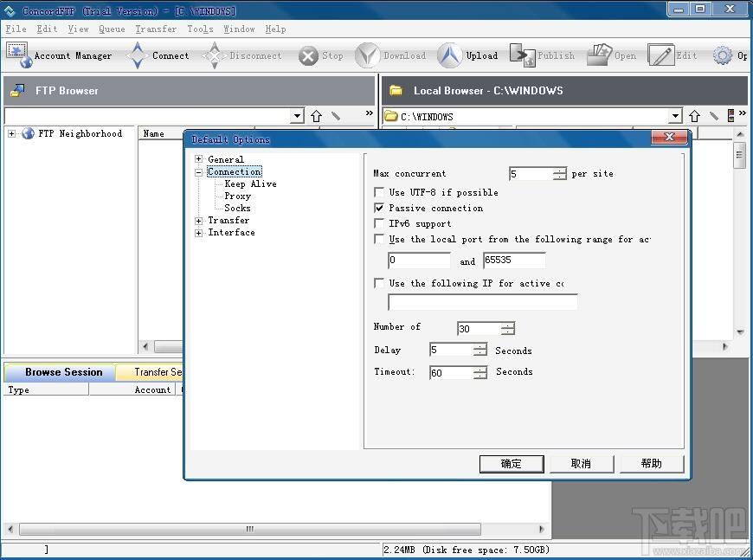Switch to the Browse Session tab
The height and width of the screenshot is (560, 753).
point(63,372)
